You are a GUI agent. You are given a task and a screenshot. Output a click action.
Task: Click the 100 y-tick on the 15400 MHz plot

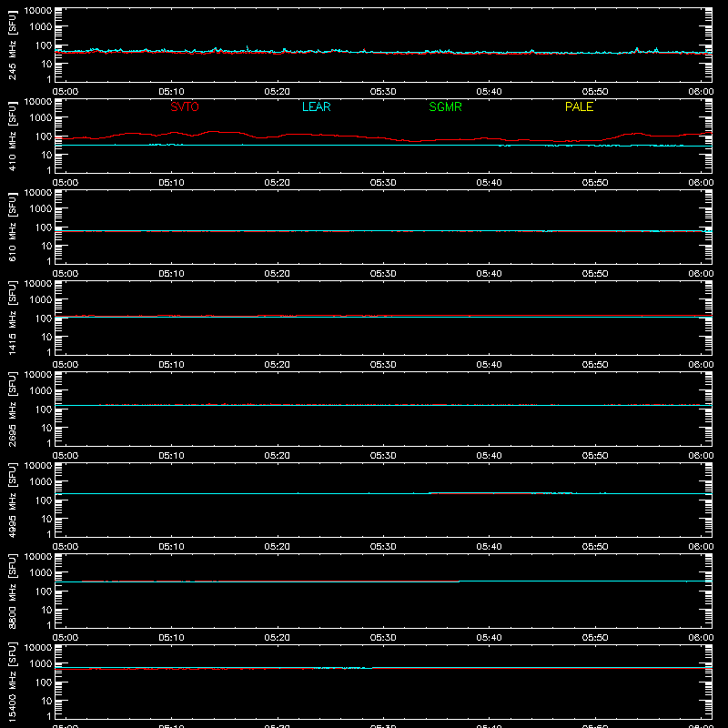(44, 682)
